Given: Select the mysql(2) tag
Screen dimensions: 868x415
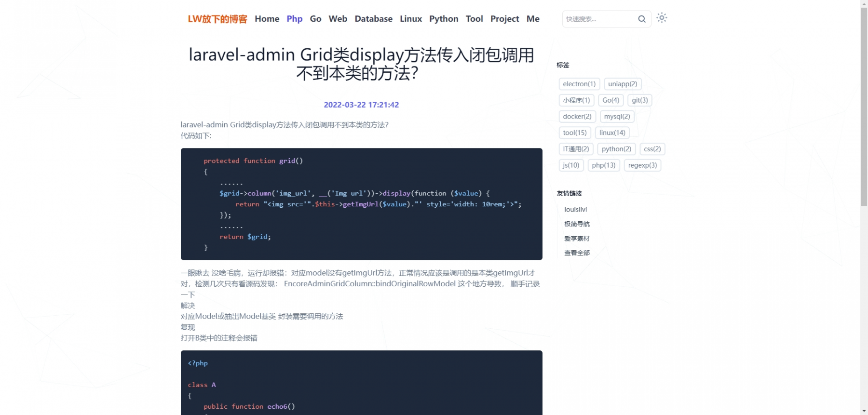Looking at the screenshot, I should coord(617,117).
